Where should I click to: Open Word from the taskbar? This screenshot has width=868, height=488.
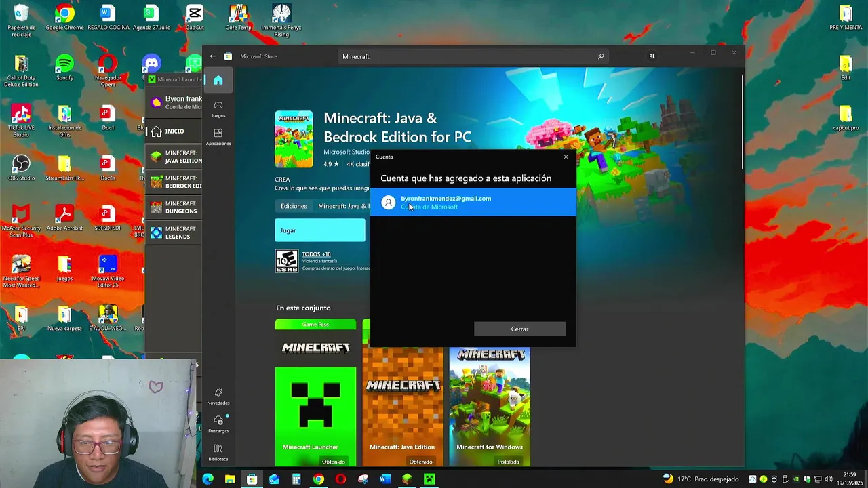(385, 479)
